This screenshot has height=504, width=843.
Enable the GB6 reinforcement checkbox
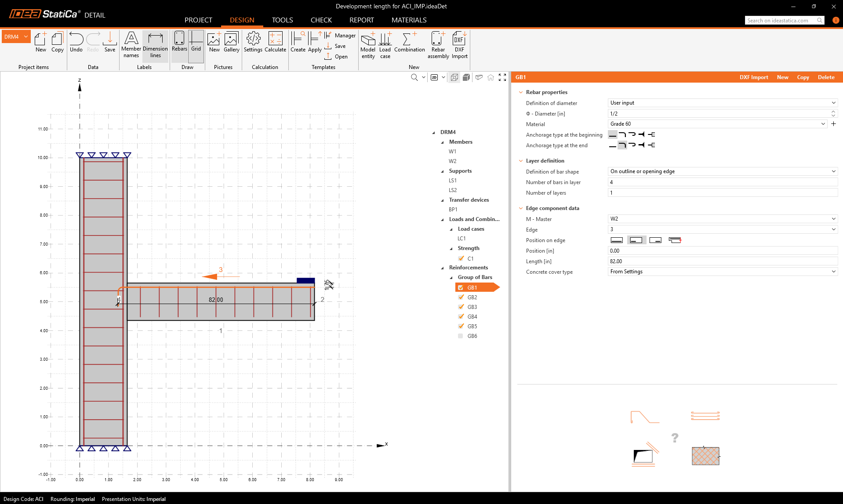pos(461,336)
